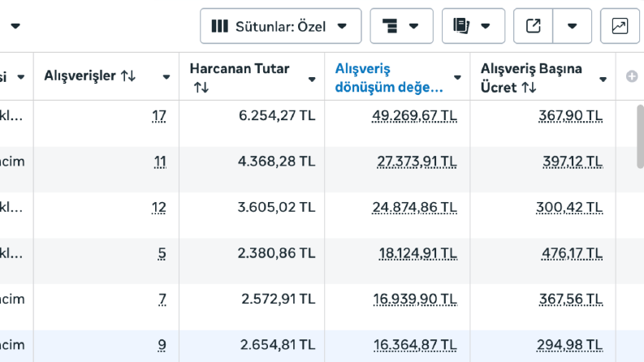The height and width of the screenshot is (362, 644).
Task: Open Alışverişler column options caret
Action: pos(166,77)
